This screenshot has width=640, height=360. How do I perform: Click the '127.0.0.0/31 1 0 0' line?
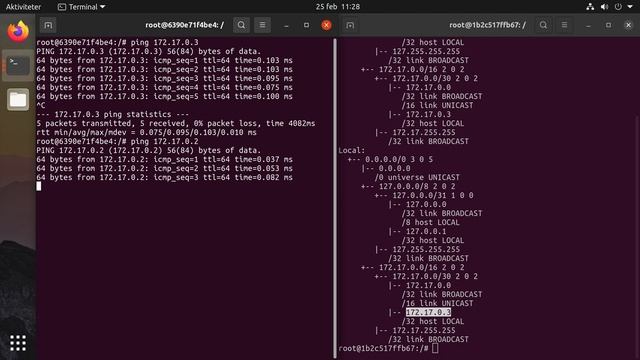(424, 195)
